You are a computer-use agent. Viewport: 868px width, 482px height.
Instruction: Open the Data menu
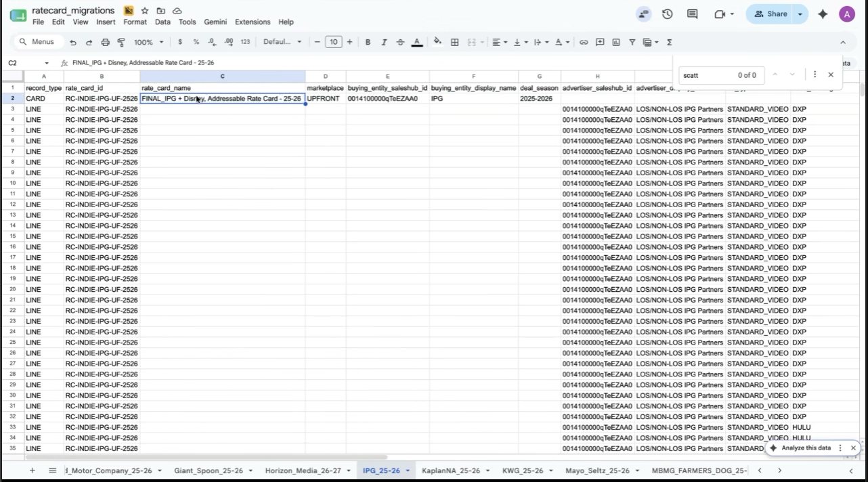[162, 22]
